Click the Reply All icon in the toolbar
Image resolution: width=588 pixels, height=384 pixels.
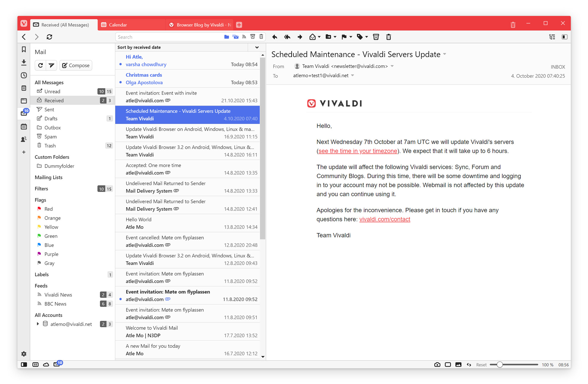coord(287,37)
